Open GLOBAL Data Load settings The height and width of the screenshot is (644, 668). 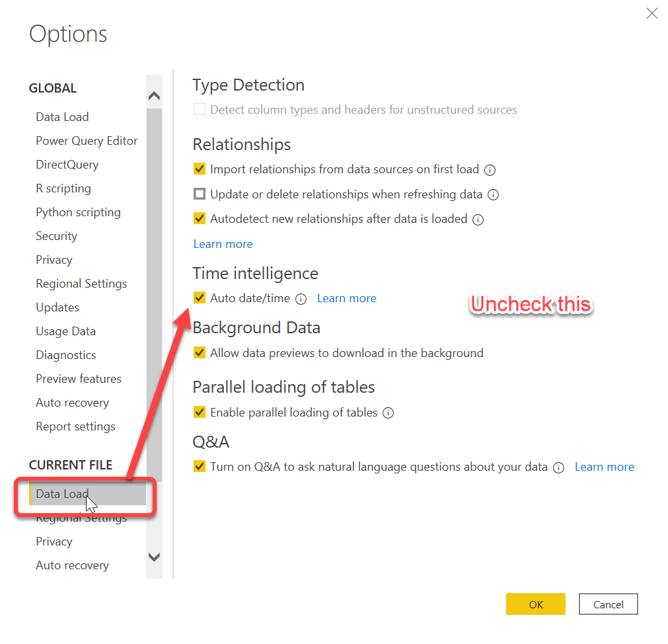point(62,117)
